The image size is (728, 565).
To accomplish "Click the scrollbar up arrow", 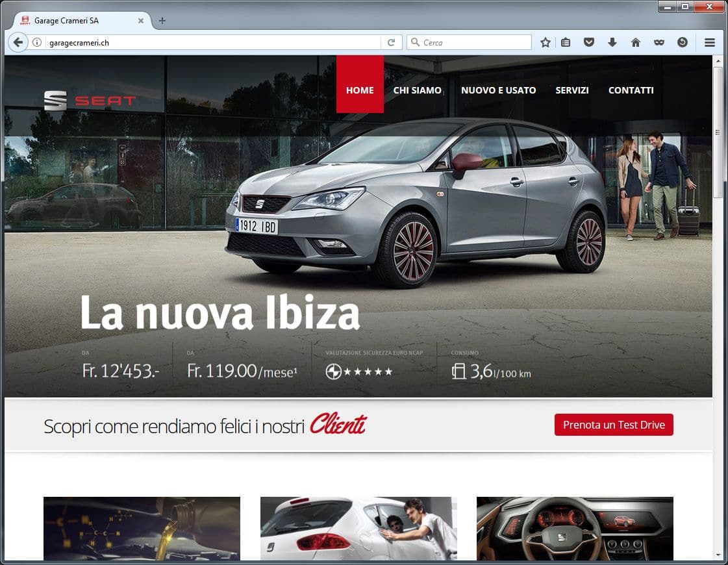I will pos(718,61).
